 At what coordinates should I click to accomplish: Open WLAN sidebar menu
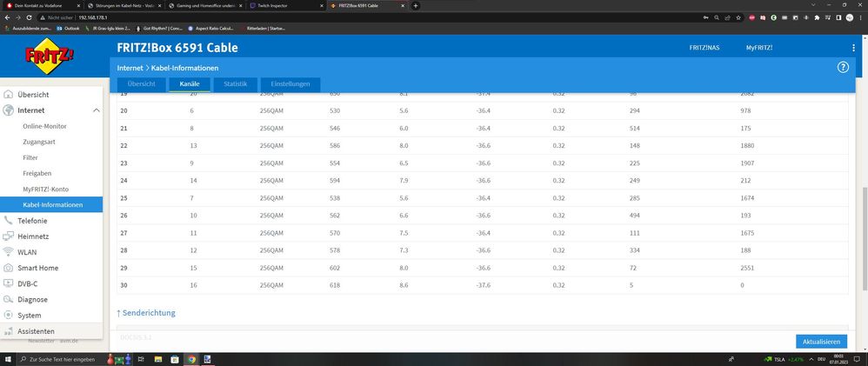tap(51, 252)
